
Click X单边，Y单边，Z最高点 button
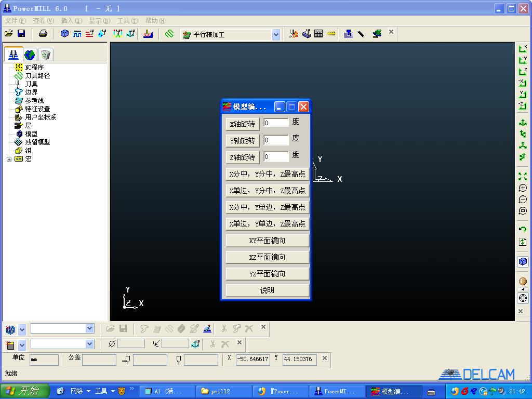268,224
